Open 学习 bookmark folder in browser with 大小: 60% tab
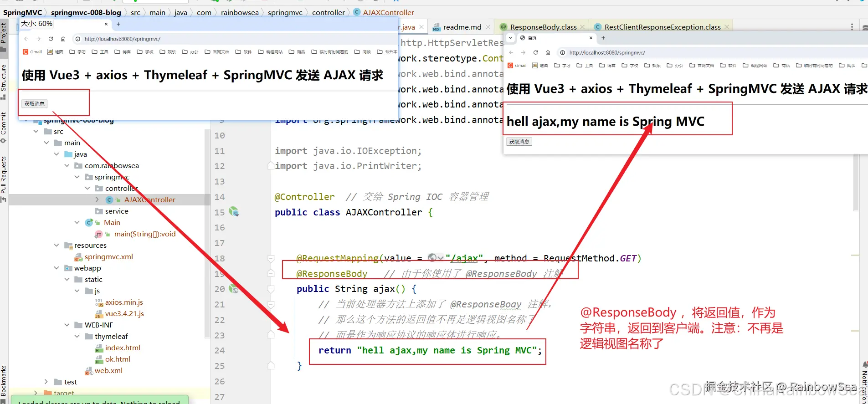Image resolution: width=868 pixels, height=404 pixels. coord(77,52)
